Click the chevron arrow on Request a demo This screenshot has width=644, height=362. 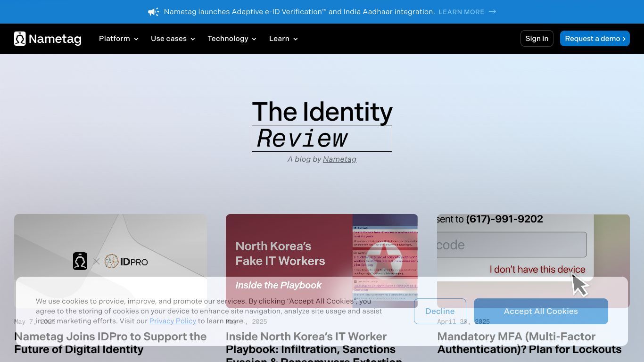(624, 39)
